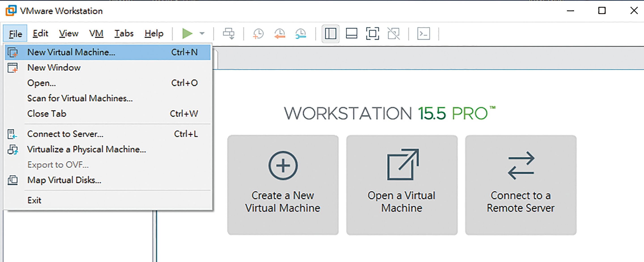Close the VMware Workstation window

tap(634, 11)
